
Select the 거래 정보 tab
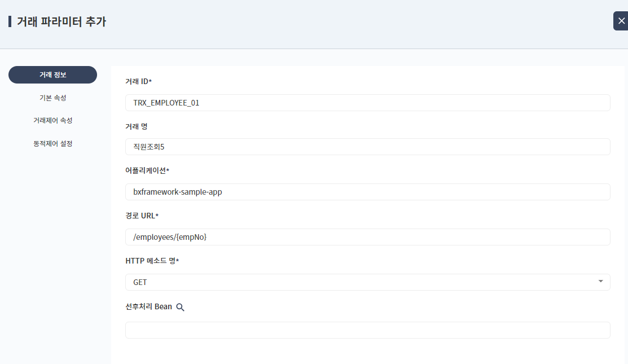click(x=52, y=75)
